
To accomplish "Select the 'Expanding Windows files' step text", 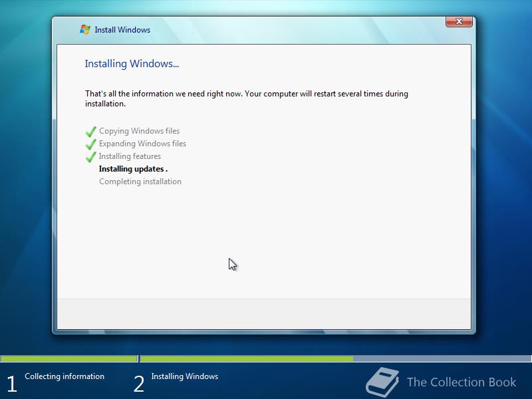I will (x=142, y=144).
